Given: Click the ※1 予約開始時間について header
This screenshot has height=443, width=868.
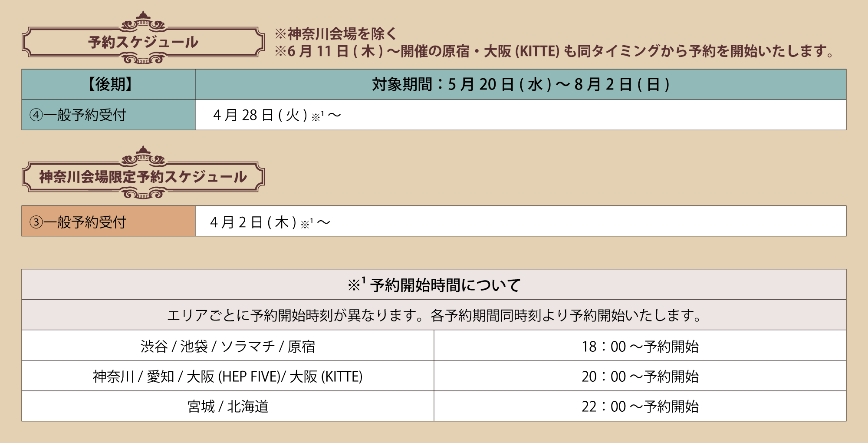Looking at the screenshot, I should point(434,285).
